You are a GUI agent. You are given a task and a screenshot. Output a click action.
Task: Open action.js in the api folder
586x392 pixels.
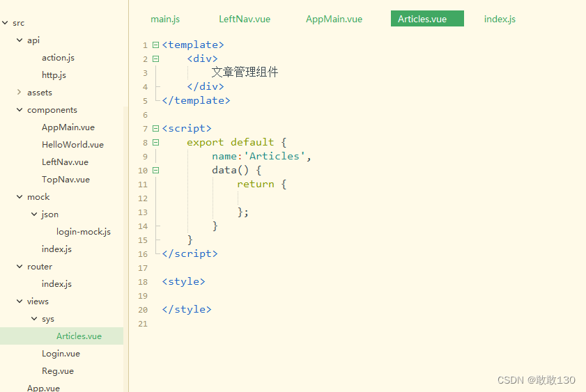pos(59,58)
